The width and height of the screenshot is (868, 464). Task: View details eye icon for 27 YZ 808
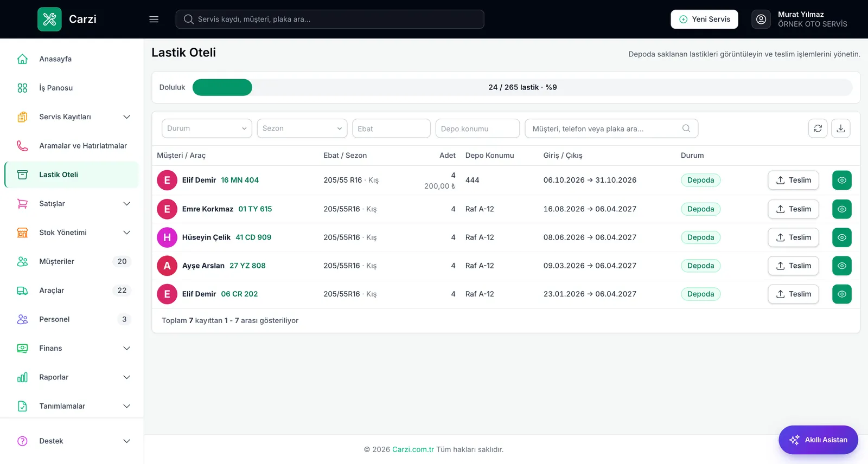click(x=842, y=266)
